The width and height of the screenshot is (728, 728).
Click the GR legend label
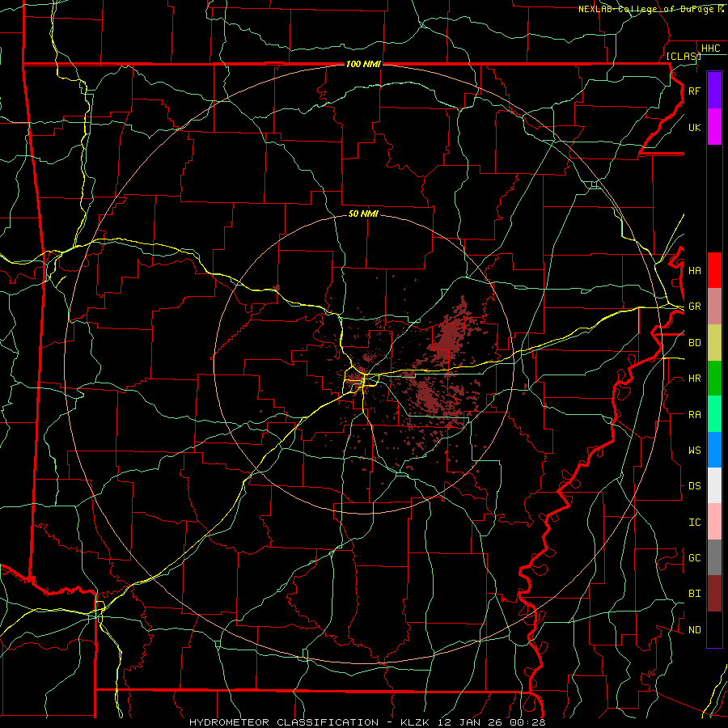pos(694,307)
